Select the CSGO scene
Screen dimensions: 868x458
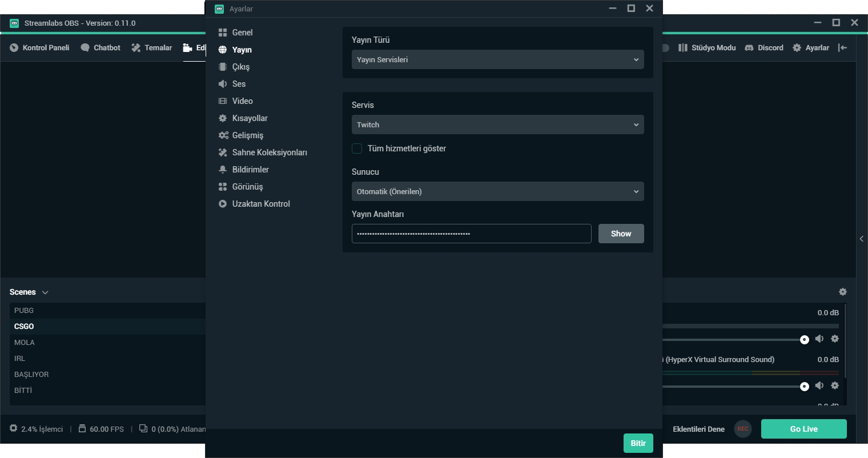pyautogui.click(x=107, y=327)
